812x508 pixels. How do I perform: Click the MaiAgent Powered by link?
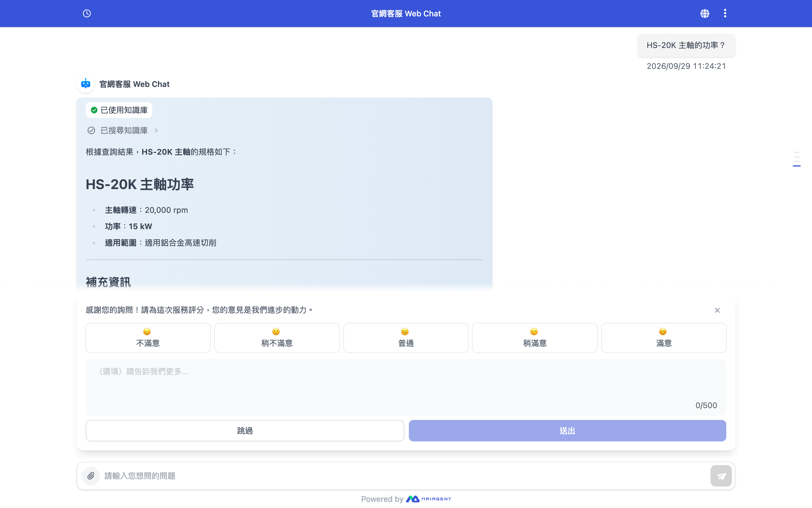429,499
